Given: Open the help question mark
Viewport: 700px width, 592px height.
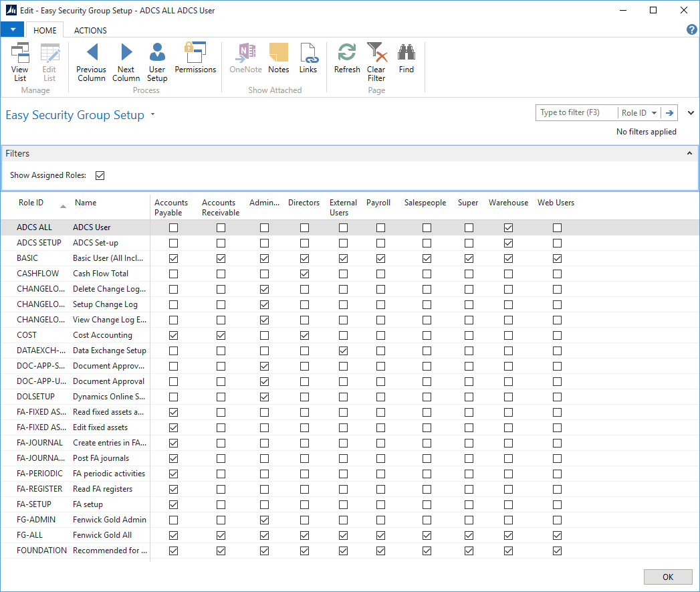Looking at the screenshot, I should [x=691, y=30].
